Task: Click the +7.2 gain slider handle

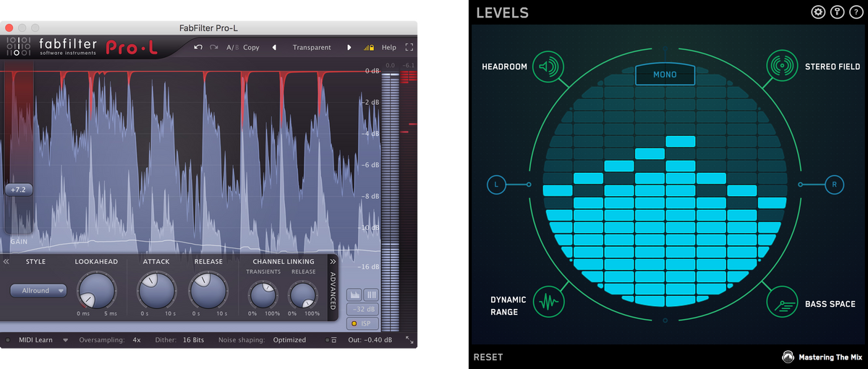Action: click(20, 190)
